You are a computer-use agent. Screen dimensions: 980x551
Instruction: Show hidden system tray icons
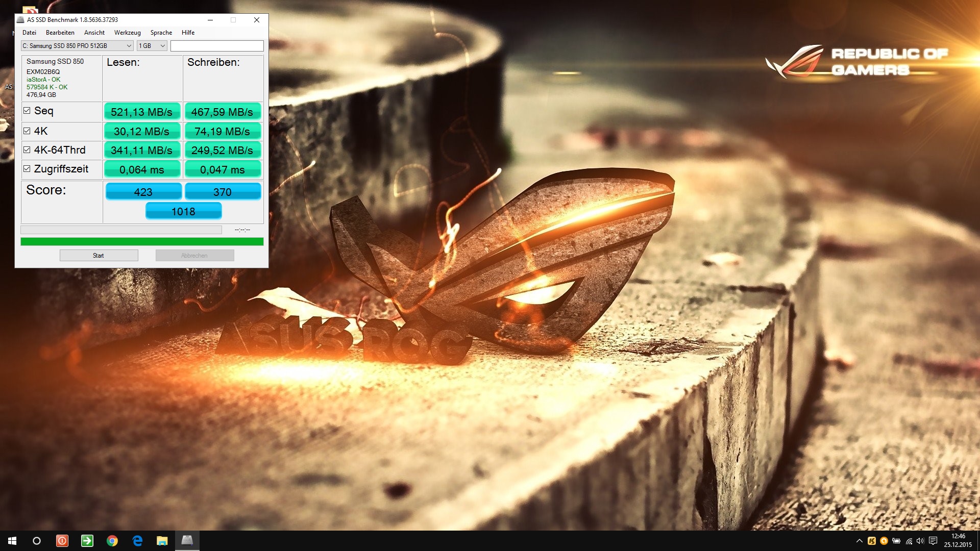[860, 541]
